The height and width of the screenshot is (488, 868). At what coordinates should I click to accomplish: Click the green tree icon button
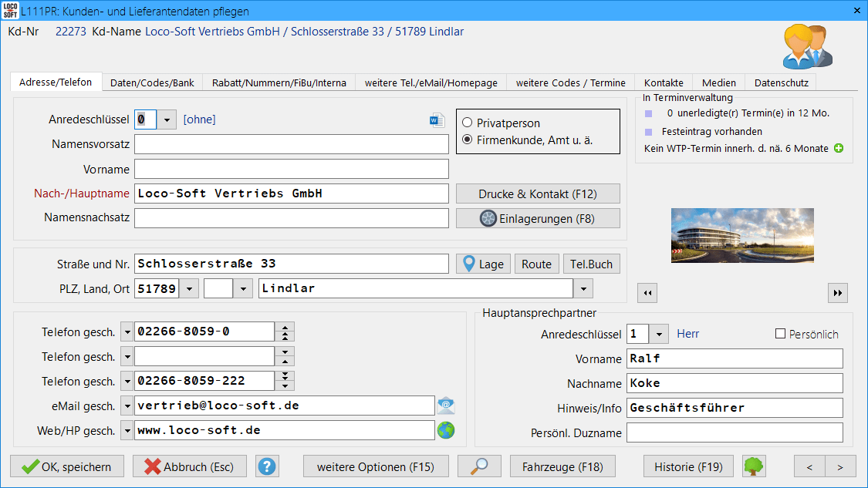754,466
